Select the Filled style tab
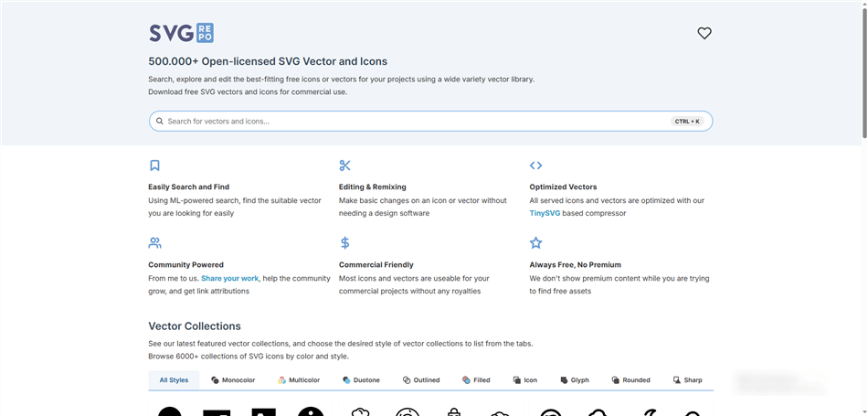Image resolution: width=868 pixels, height=416 pixels. click(476, 380)
